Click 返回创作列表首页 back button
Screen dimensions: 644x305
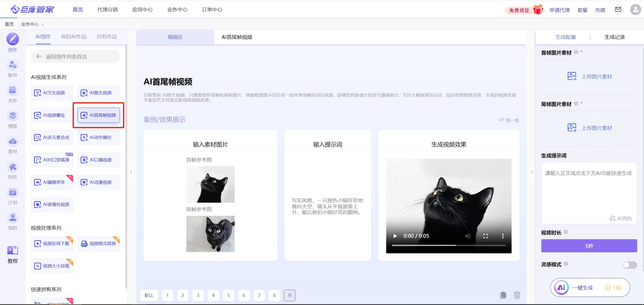pos(75,56)
